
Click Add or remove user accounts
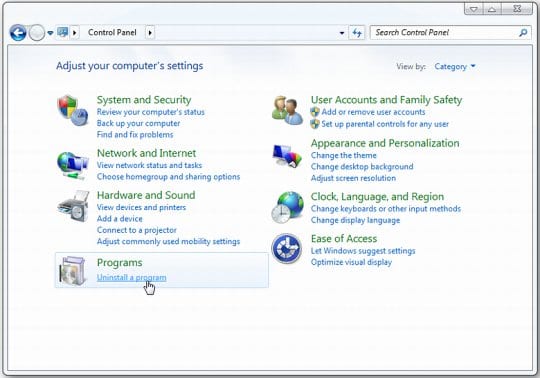point(373,112)
